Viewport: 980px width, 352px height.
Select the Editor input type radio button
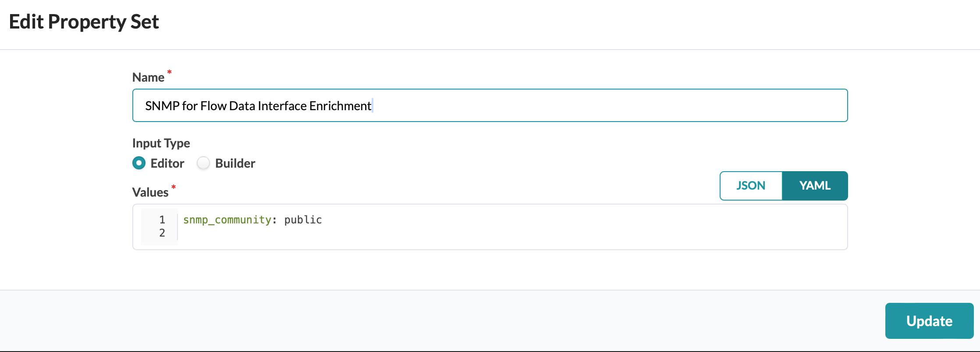coord(139,163)
